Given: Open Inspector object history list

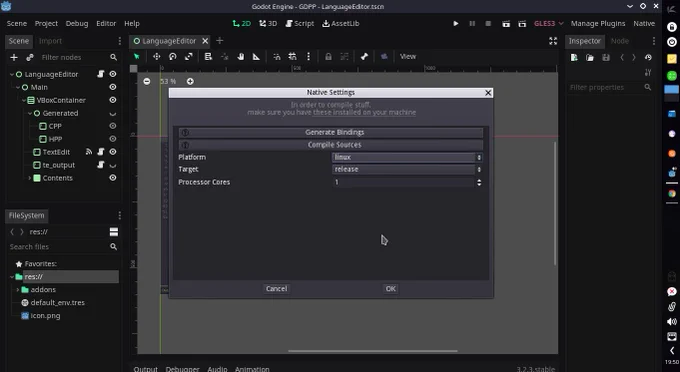Looking at the screenshot, I should point(648,57).
